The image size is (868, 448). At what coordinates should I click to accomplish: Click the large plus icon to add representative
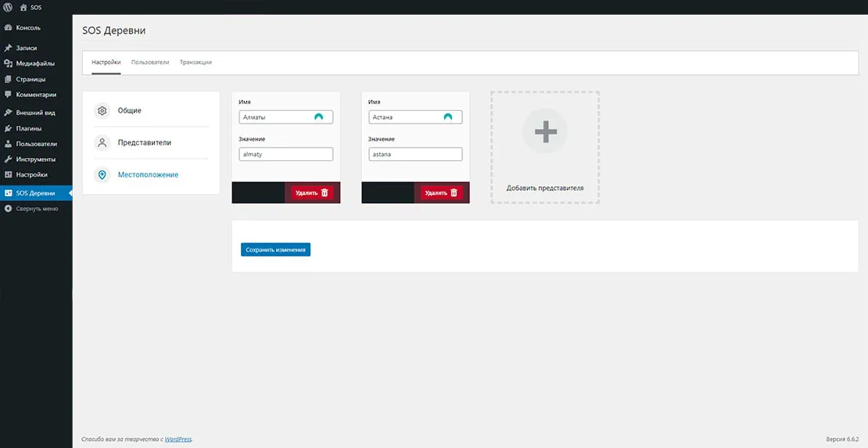pos(545,131)
